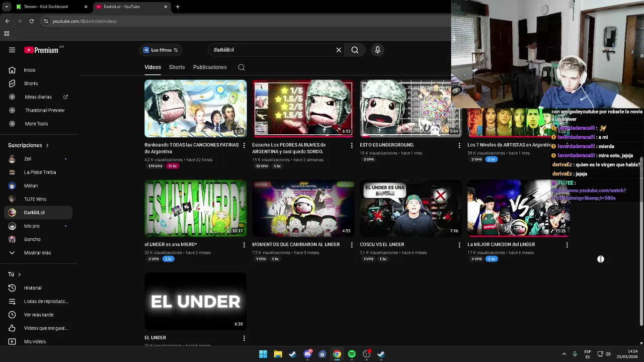
Task: Open title Los 7 Niveles de ARTISTAS en Argentina
Action: pyautogui.click(x=510, y=145)
